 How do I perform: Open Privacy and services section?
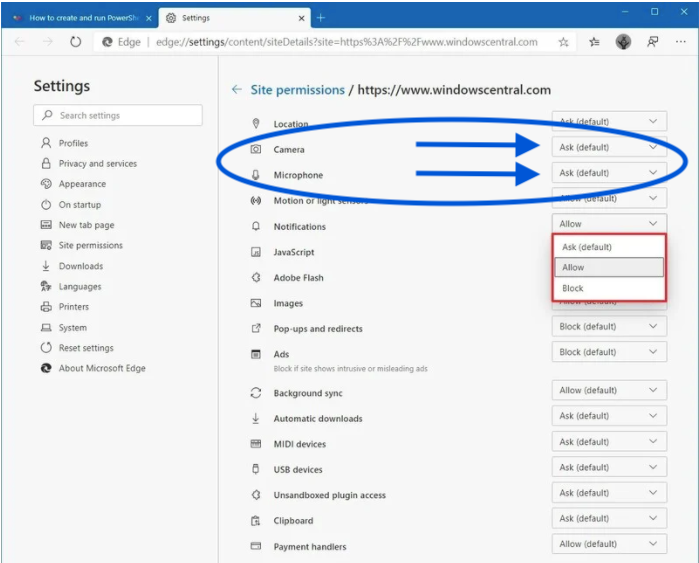coord(89,164)
